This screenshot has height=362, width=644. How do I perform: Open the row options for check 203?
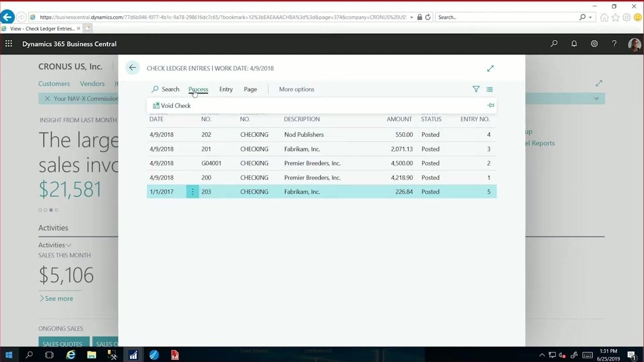[192, 192]
